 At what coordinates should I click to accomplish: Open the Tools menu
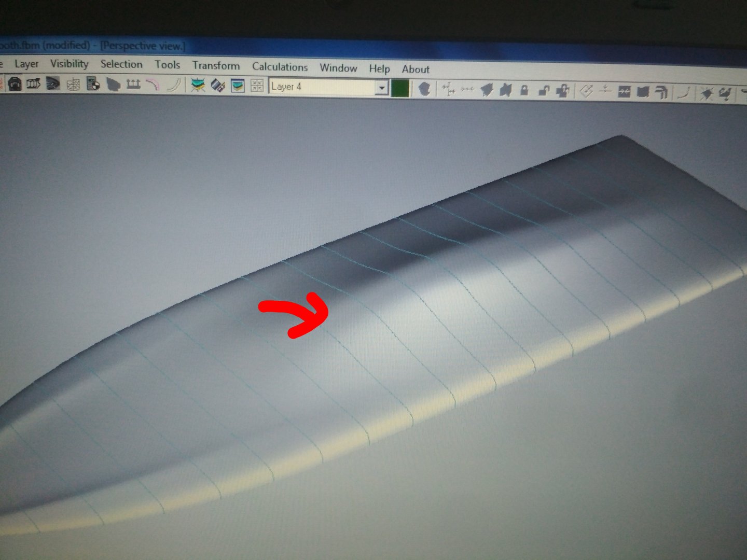pos(167,65)
